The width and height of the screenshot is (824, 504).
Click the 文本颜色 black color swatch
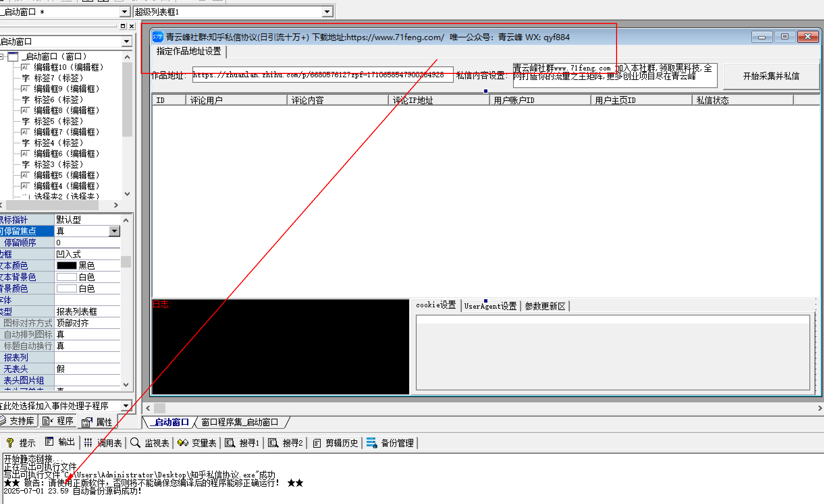(x=67, y=265)
